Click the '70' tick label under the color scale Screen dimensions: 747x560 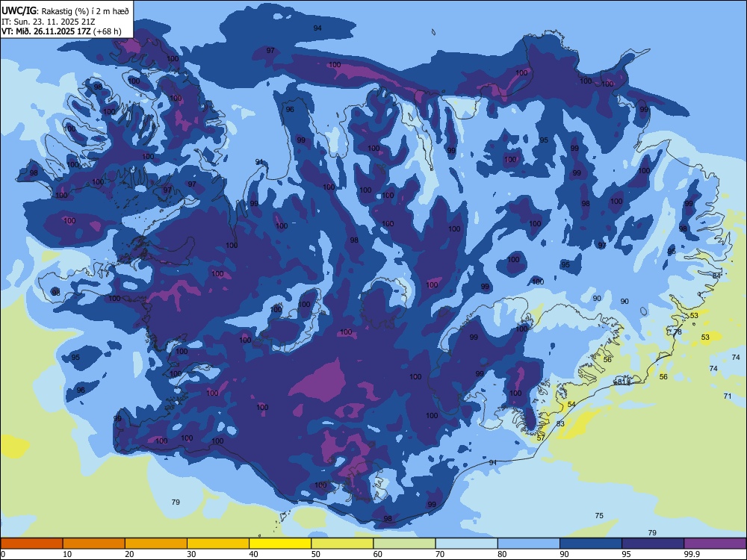pyautogui.click(x=440, y=554)
